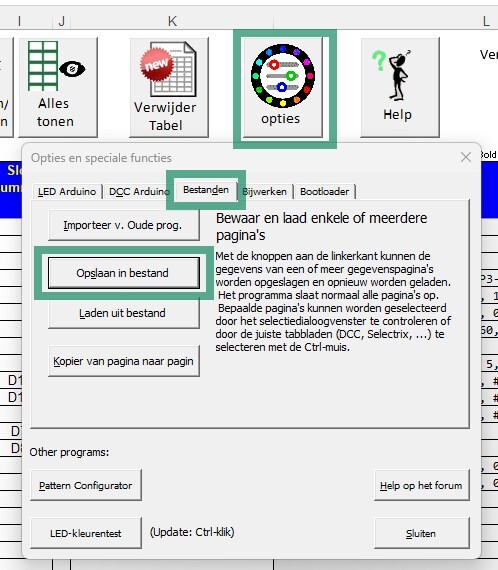The width and height of the screenshot is (498, 570).
Task: Click Importeer v. Oude prog. button
Action: click(124, 225)
